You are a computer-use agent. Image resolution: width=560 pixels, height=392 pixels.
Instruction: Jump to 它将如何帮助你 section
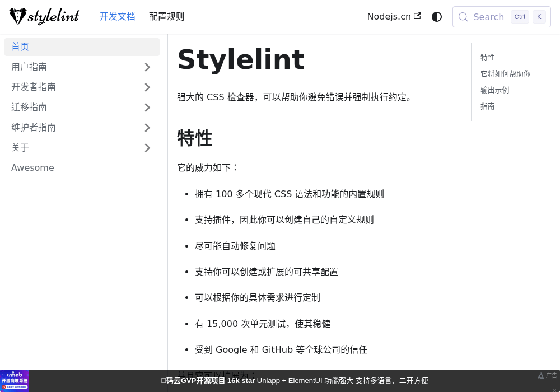pos(505,74)
